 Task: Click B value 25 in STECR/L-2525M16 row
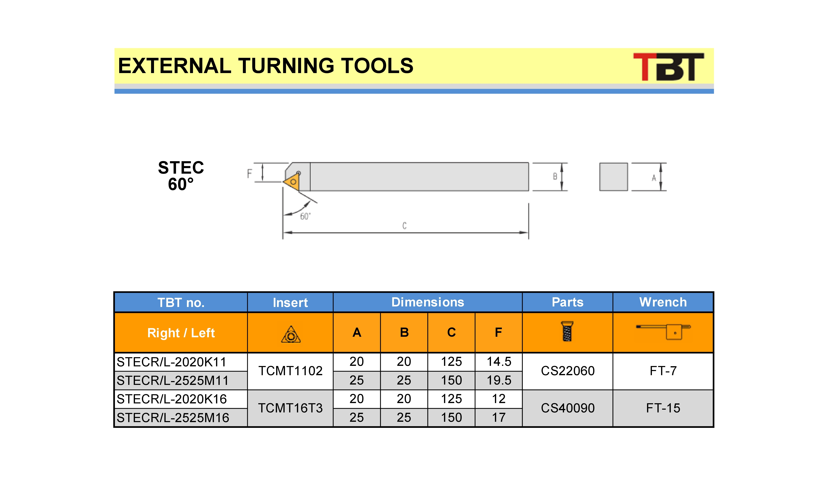(404, 418)
